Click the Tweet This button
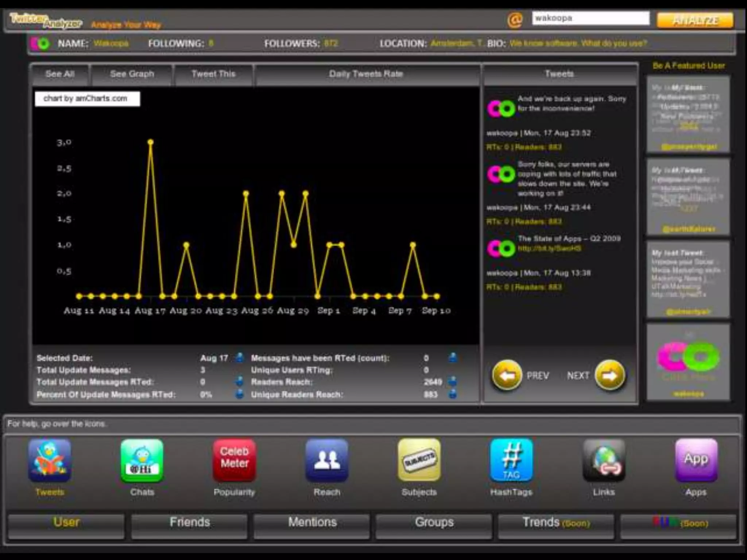The image size is (747, 560). 214,74
